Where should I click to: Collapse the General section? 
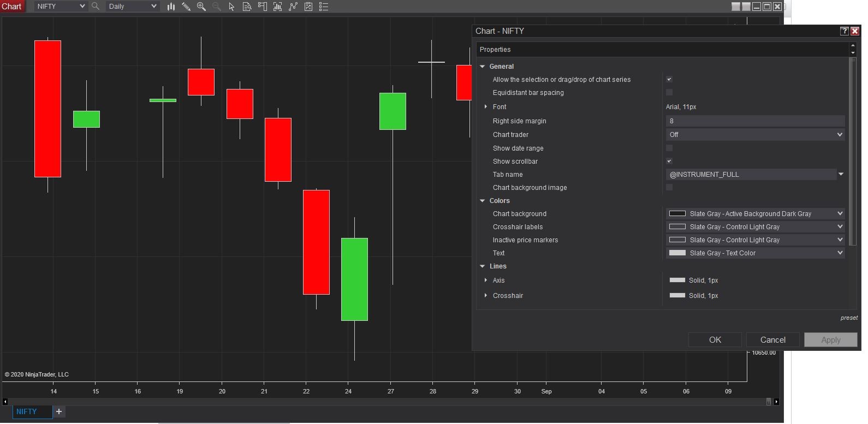[483, 67]
